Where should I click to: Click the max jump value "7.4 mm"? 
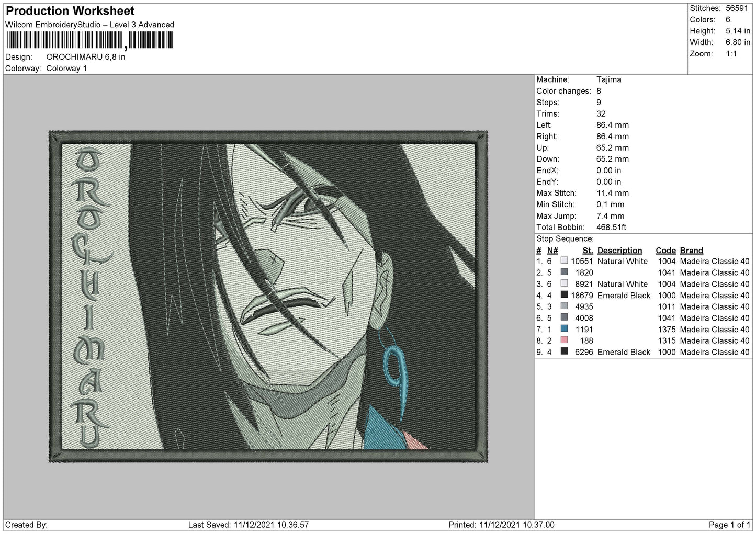click(x=611, y=216)
